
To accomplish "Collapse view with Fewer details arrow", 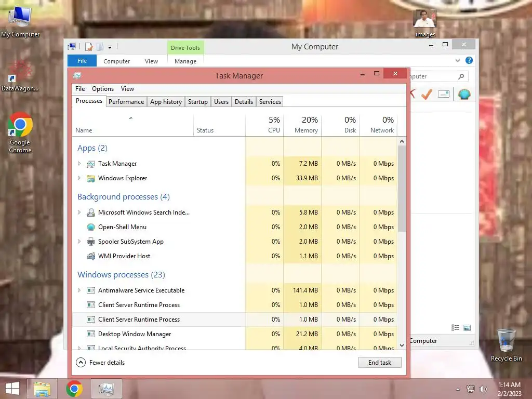I will (x=81, y=362).
